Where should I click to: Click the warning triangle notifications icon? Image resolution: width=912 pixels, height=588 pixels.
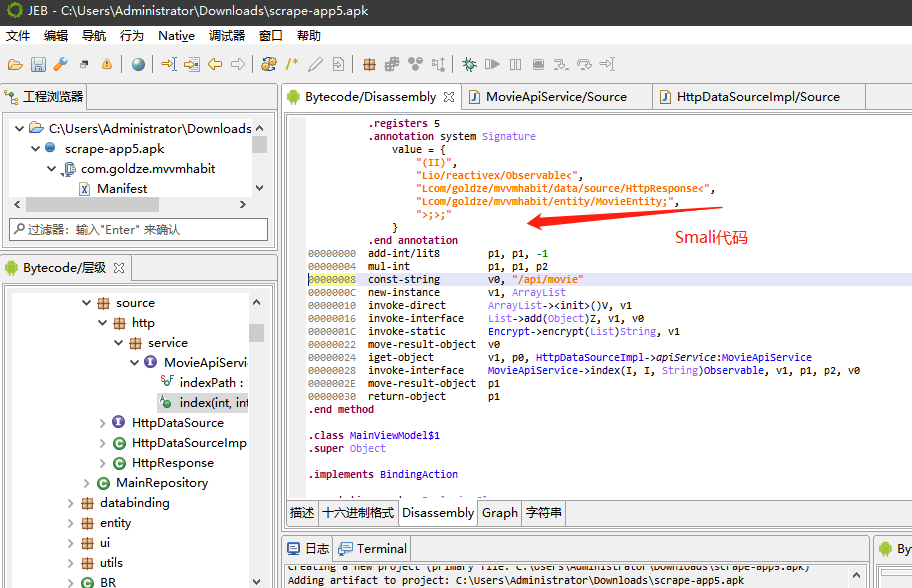click(x=106, y=64)
